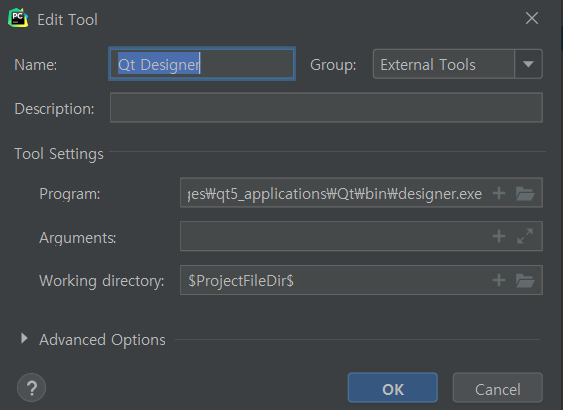Click the PyCharm logo in title bar
Screen dimensions: 563x410
(18, 18)
